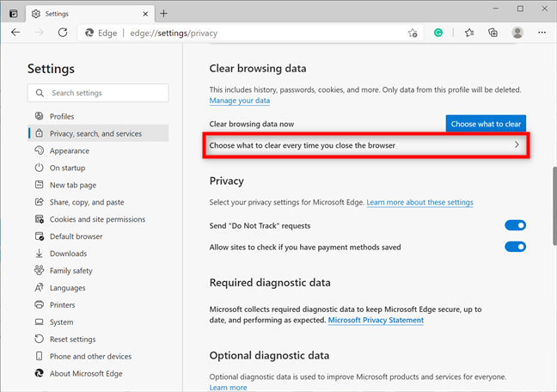Go to Default browser settings
This screenshot has width=557, height=392.
98,236
